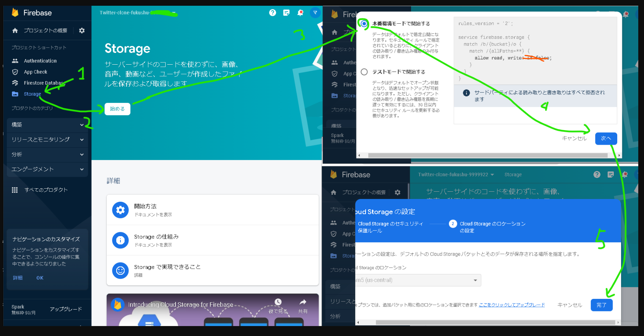Open project settings gear in left window
644x336 pixels.
click(82, 31)
